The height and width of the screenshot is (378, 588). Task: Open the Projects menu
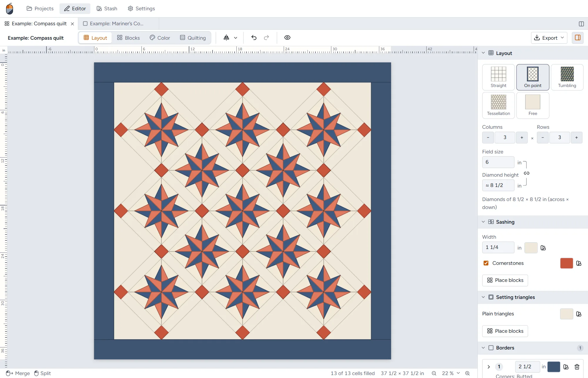40,9
